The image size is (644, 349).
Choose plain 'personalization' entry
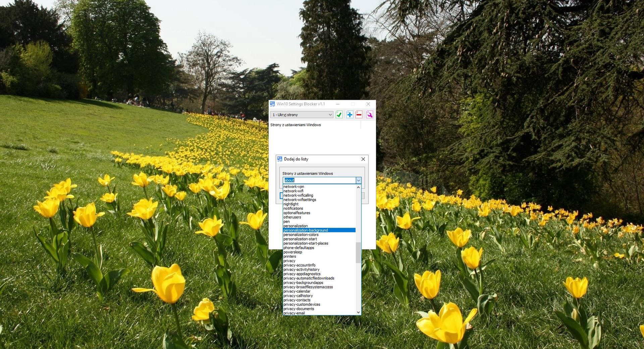319,226
